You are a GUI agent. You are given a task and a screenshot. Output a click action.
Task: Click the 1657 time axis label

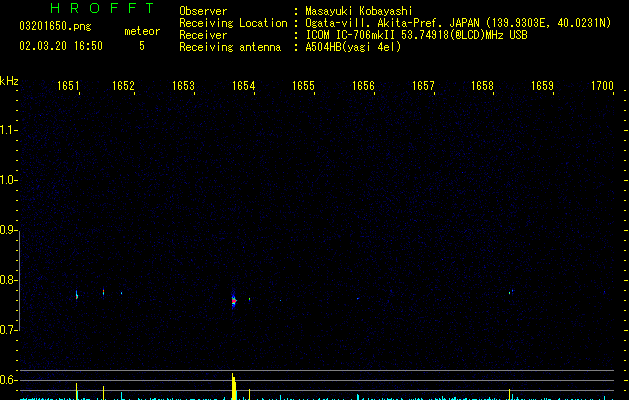(423, 86)
